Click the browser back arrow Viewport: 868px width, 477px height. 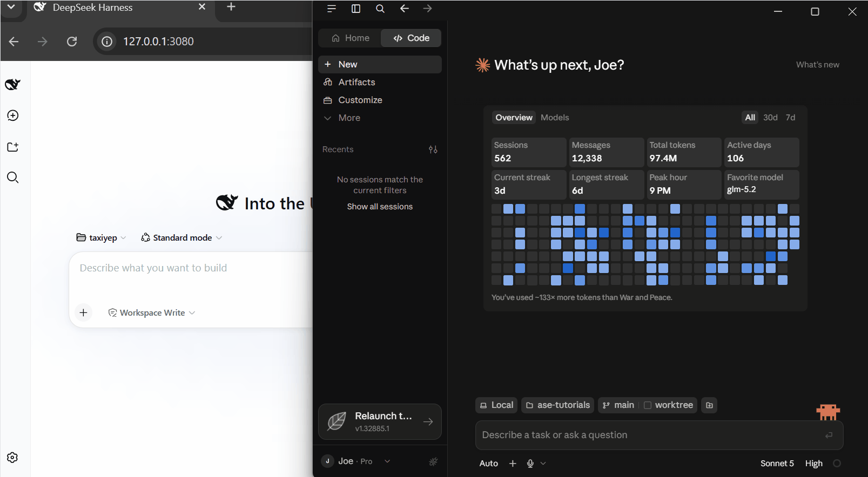14,42
